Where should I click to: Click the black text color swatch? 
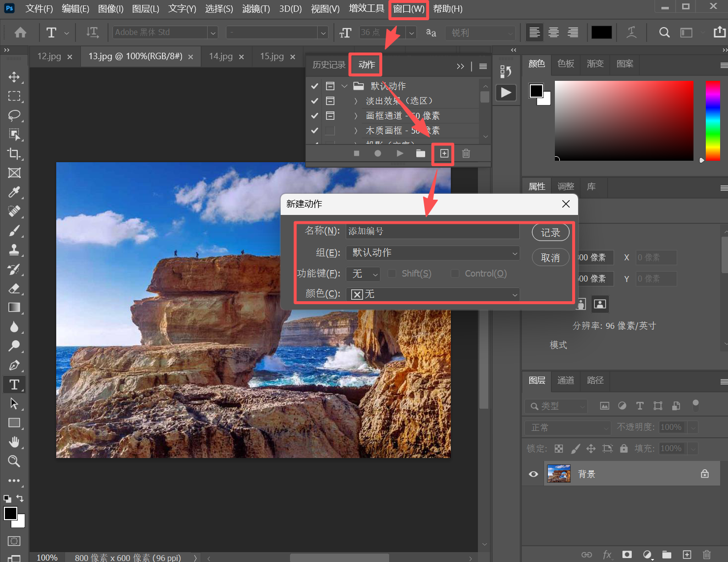tap(601, 33)
